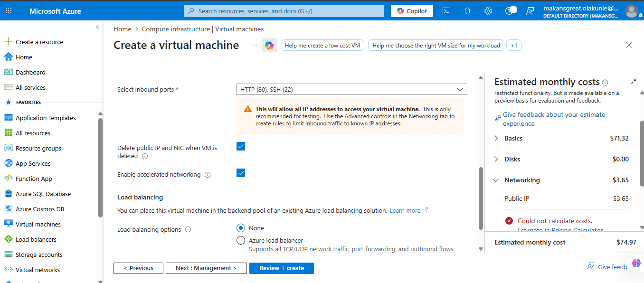This screenshot has height=283, width=644.
Task: Open Virtual machines in the sidebar
Action: pos(38,224)
